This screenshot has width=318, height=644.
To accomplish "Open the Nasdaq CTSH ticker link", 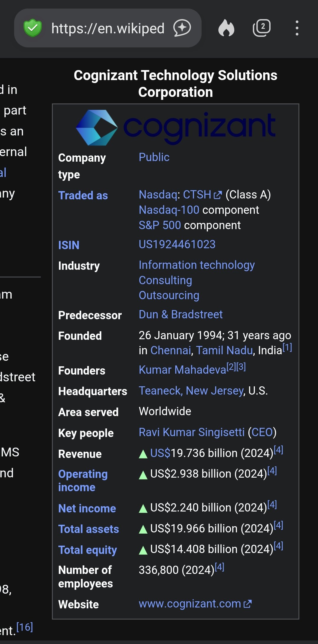I will [197, 195].
